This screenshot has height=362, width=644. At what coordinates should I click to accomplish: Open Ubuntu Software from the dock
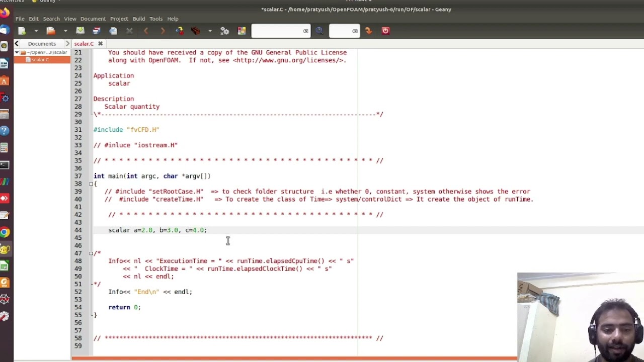[4, 80]
